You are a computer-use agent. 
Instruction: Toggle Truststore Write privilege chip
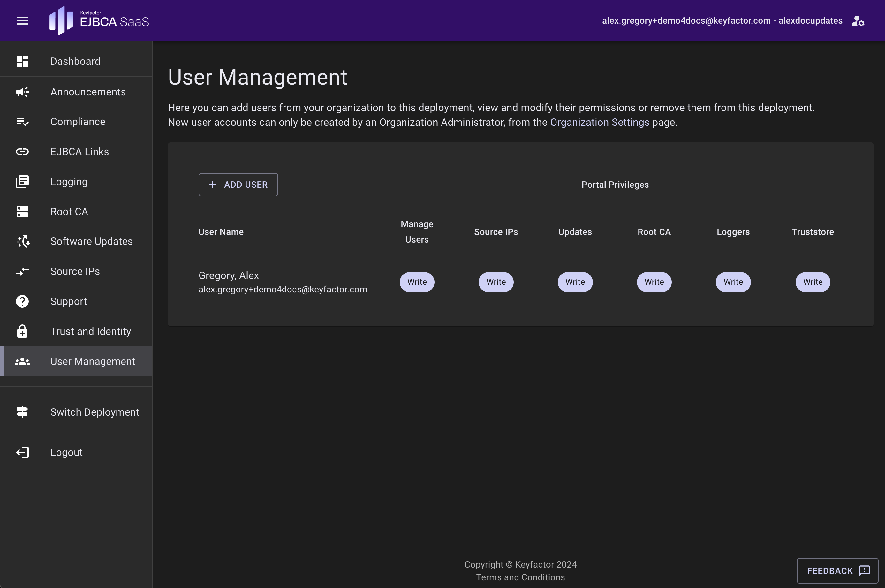[x=812, y=282]
